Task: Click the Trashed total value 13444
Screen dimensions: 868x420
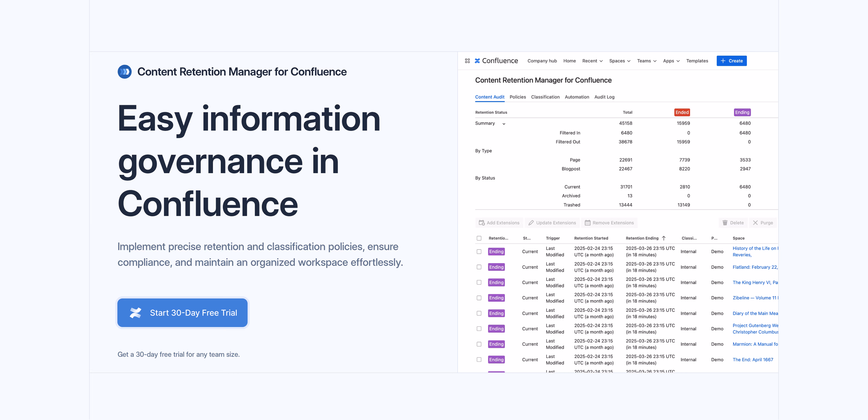Action: [x=625, y=205]
